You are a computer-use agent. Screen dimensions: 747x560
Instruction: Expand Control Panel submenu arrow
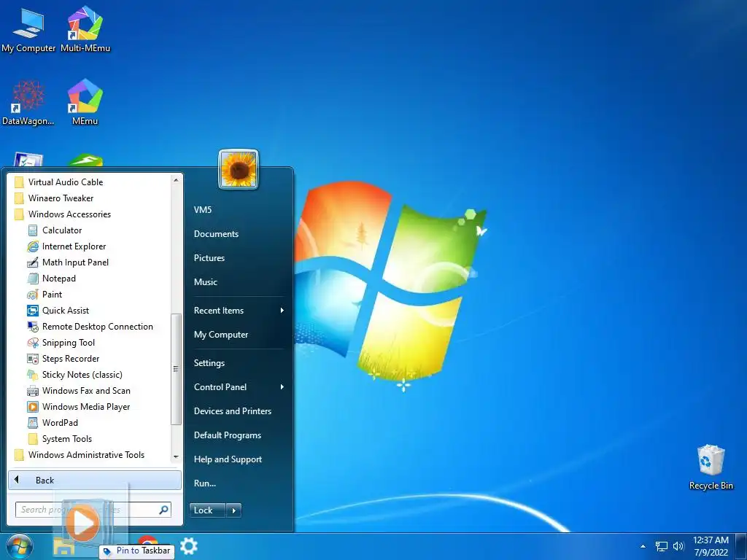(x=282, y=387)
